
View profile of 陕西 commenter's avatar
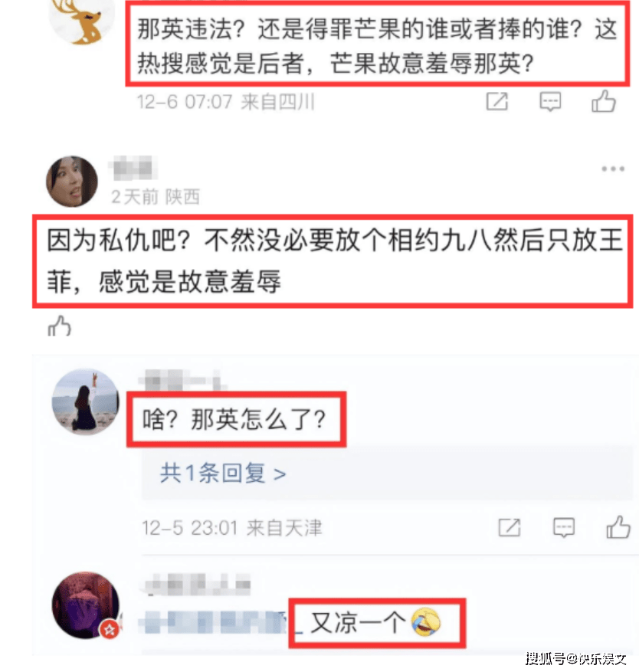(71, 182)
